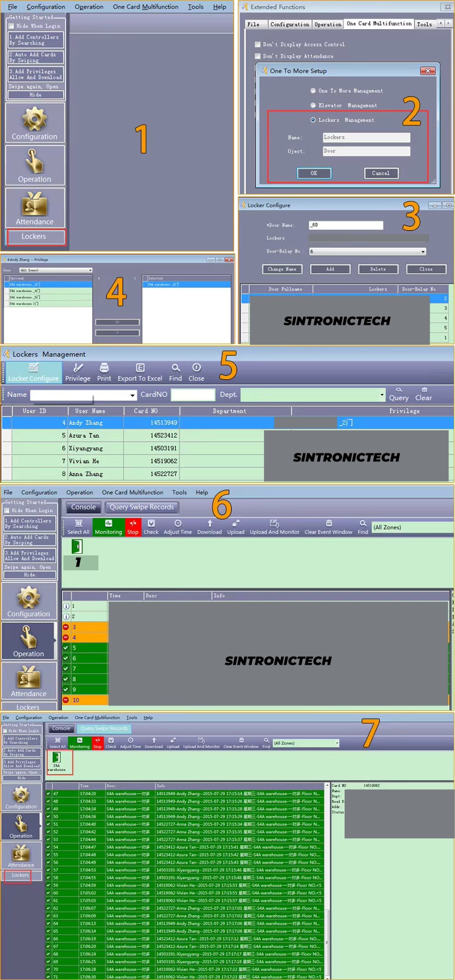The height and width of the screenshot is (980, 455).
Task: Switch to Tools tab in Extended Functions
Action: tap(425, 24)
